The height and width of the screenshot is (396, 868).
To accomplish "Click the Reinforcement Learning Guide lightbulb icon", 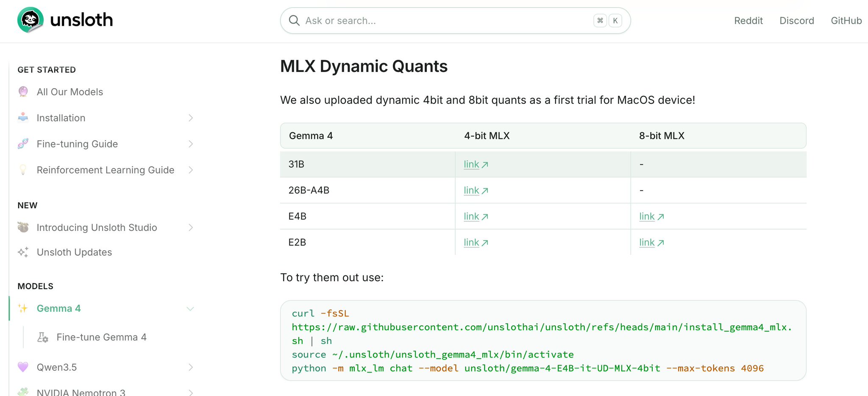I will click(x=23, y=170).
